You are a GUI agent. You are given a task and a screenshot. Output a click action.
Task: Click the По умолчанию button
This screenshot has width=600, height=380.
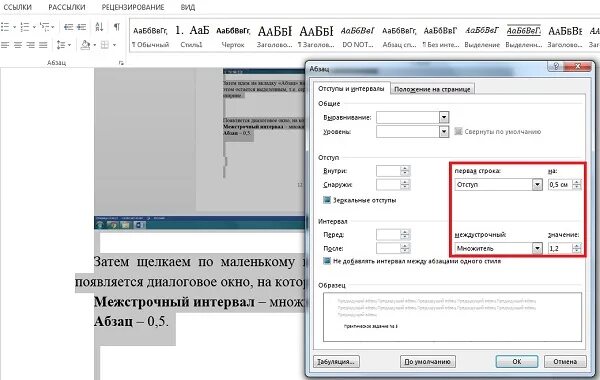pos(427,361)
